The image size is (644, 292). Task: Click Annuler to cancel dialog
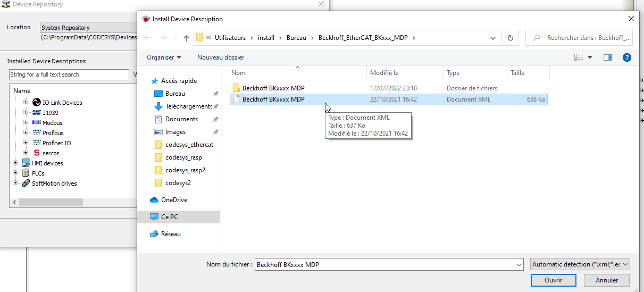[607, 280]
